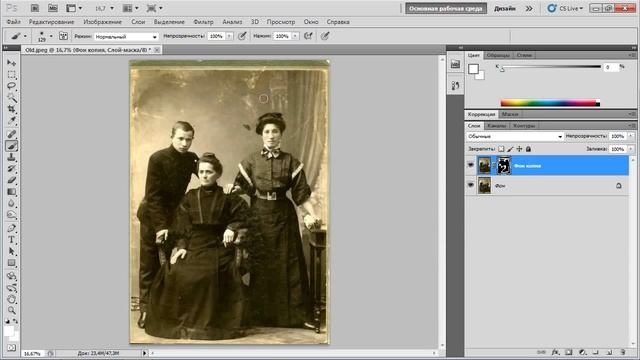Create new adjustment layer icon

pos(582,352)
